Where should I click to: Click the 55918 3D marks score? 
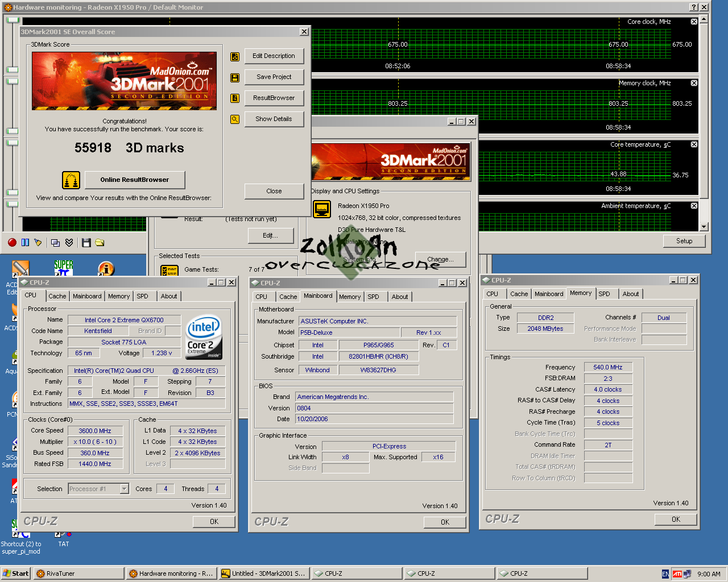pos(129,148)
